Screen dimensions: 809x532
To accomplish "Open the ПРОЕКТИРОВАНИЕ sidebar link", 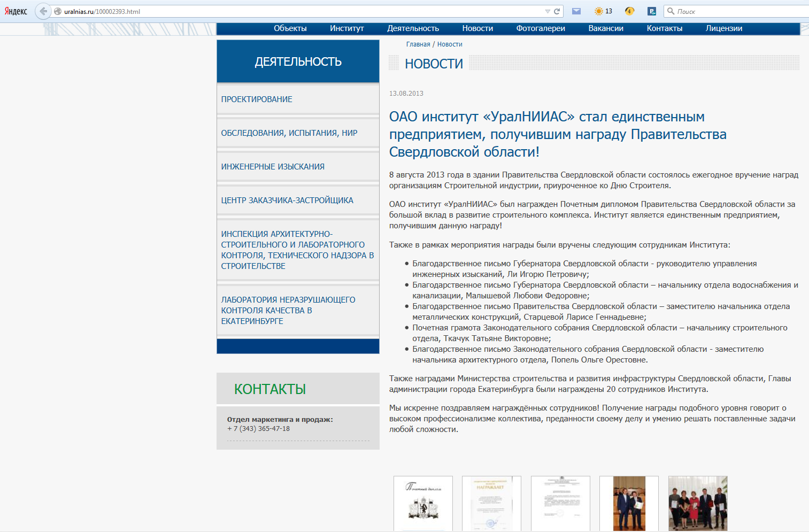I will click(x=257, y=99).
